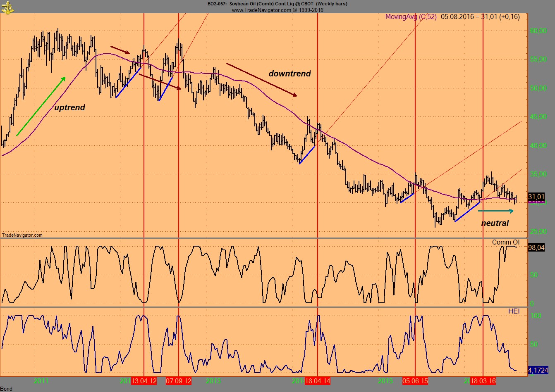Click the Bond label at bottom left

click(6, 389)
